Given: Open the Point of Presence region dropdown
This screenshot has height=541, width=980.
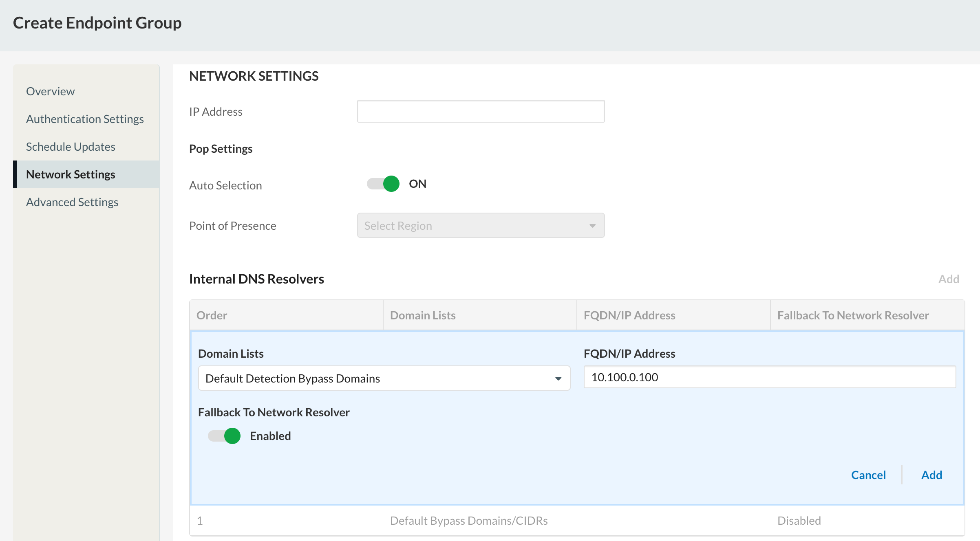Looking at the screenshot, I should click(x=481, y=225).
